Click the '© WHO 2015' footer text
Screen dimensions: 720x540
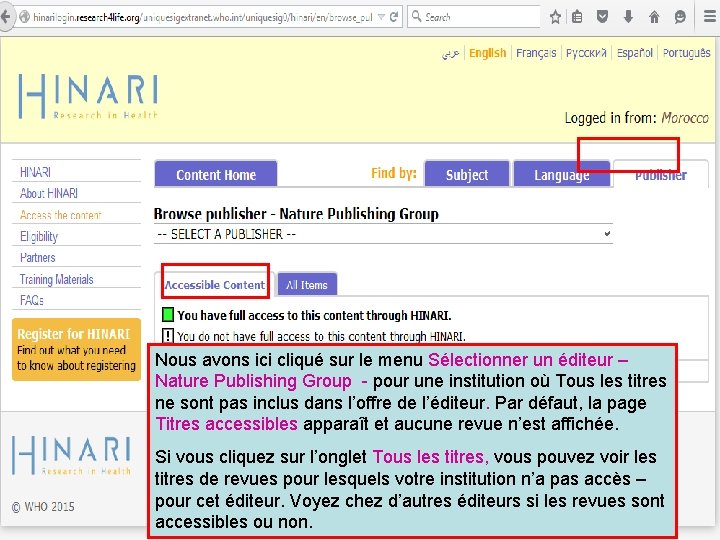[x=43, y=506]
